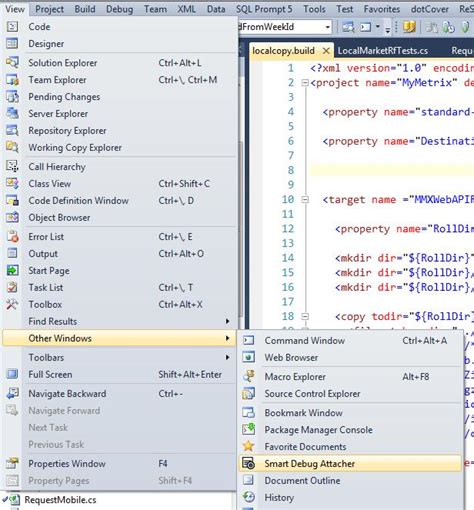Click the Properties Window icon

(x=12, y=463)
